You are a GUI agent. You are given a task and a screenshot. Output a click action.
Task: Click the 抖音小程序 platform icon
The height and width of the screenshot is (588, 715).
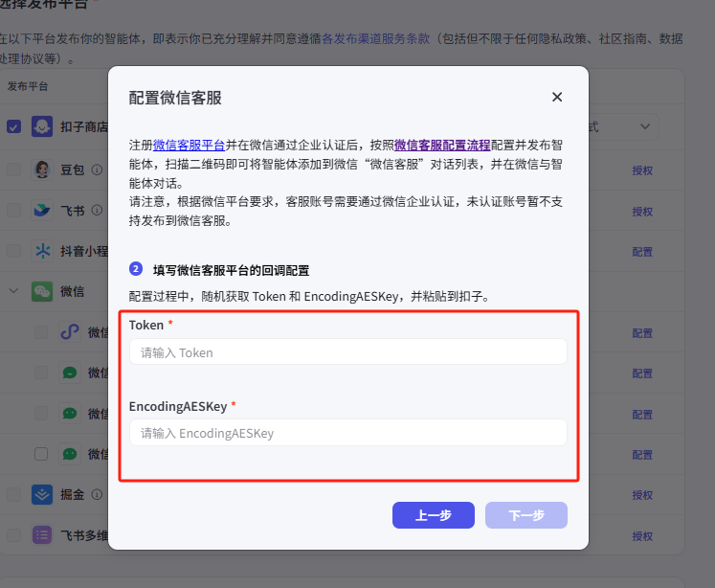[x=42, y=251]
